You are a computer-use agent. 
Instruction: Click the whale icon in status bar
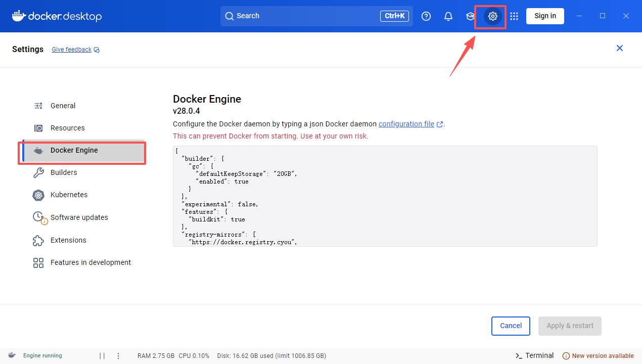pos(12,355)
